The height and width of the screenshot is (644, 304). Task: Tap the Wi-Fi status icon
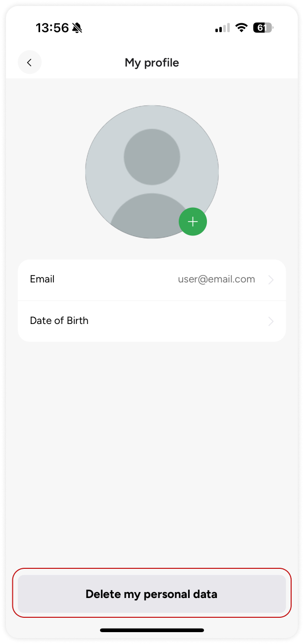pos(241,28)
